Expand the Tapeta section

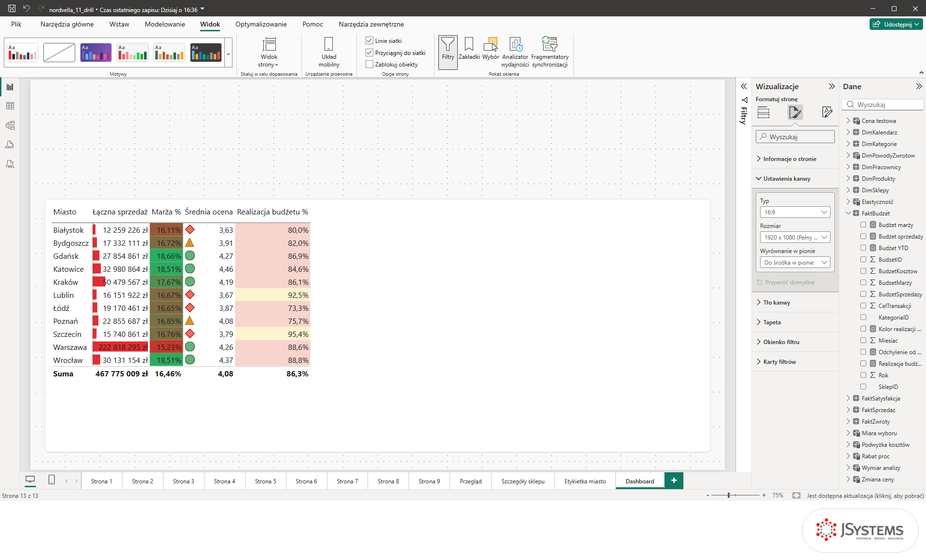click(x=796, y=322)
